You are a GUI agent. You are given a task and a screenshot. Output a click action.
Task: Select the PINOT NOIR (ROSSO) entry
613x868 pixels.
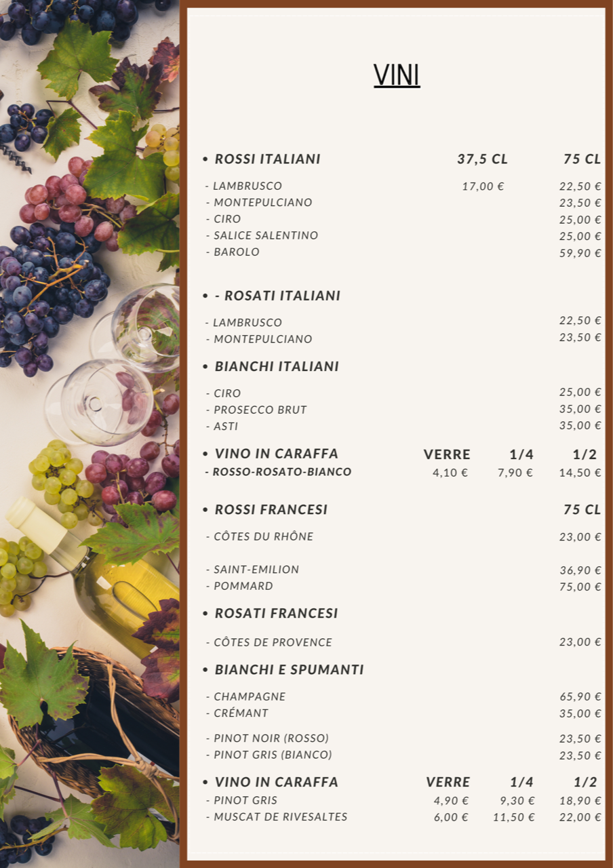(267, 738)
